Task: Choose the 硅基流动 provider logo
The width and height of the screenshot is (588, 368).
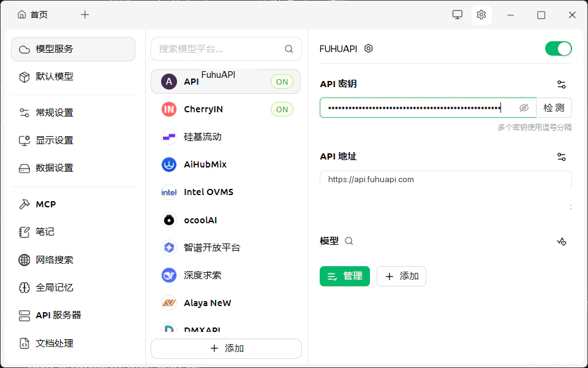Action: pos(169,137)
